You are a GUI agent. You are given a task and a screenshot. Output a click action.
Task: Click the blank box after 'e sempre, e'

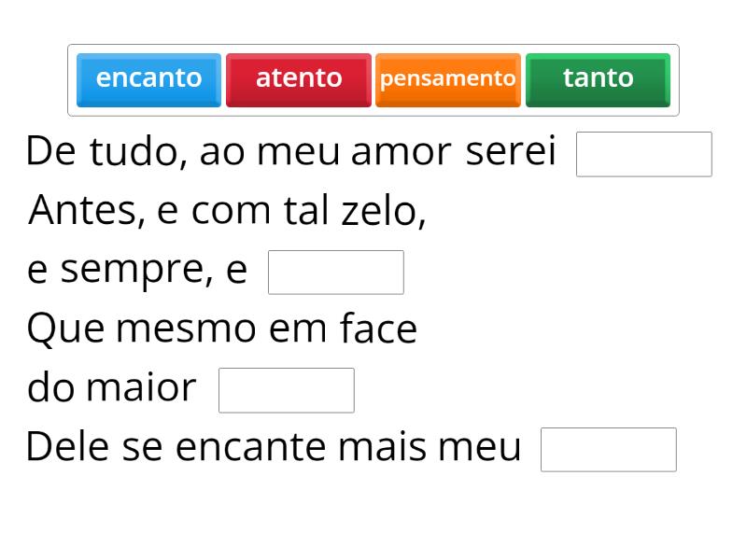tap(335, 273)
